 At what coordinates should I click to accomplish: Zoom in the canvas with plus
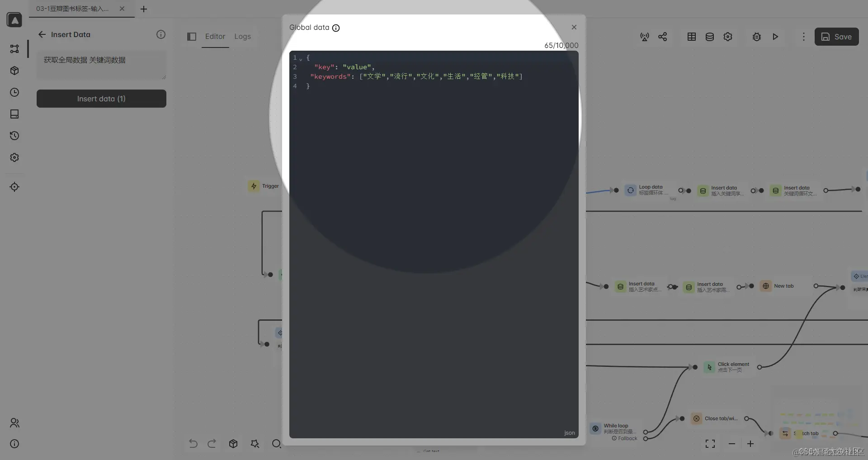750,444
